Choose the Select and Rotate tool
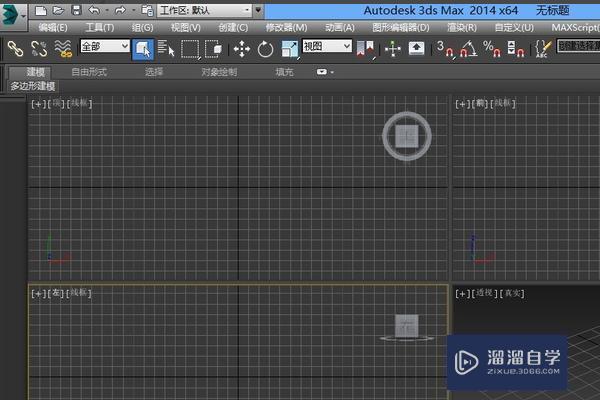Viewport: 600px width, 400px height. pyautogui.click(x=265, y=47)
